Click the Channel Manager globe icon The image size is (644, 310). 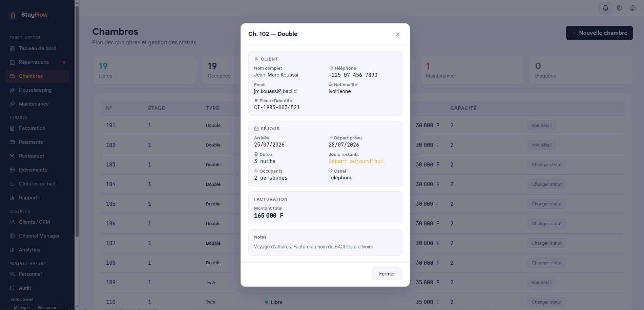tap(12, 236)
